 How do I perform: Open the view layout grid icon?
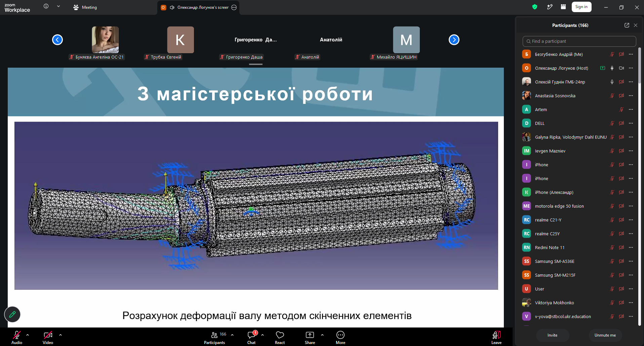[563, 7]
